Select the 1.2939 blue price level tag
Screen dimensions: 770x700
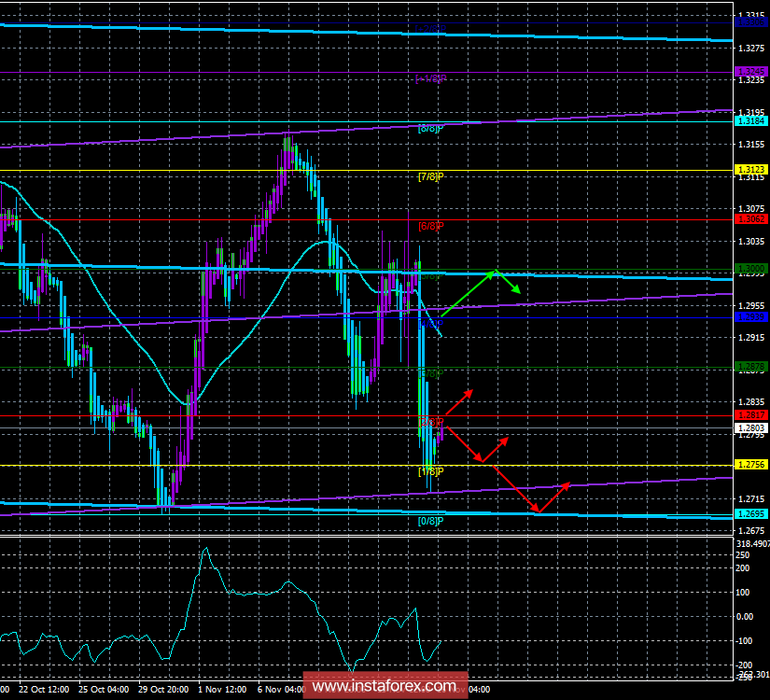click(x=750, y=317)
